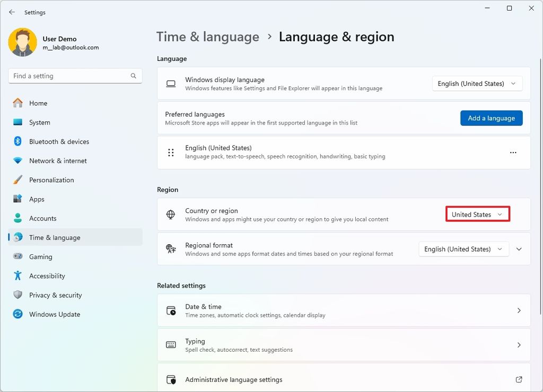Open Date & time settings row
Viewport: 543px width, 392px height.
(343, 310)
